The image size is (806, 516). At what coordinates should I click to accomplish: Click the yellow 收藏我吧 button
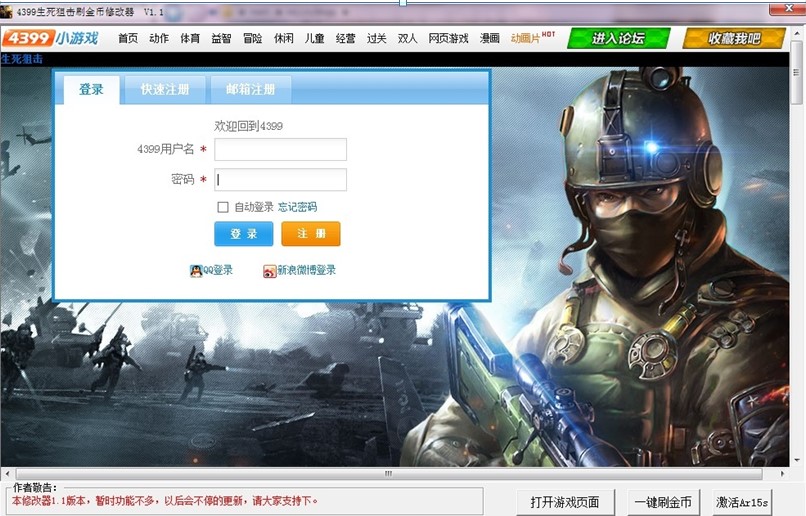coord(734,38)
